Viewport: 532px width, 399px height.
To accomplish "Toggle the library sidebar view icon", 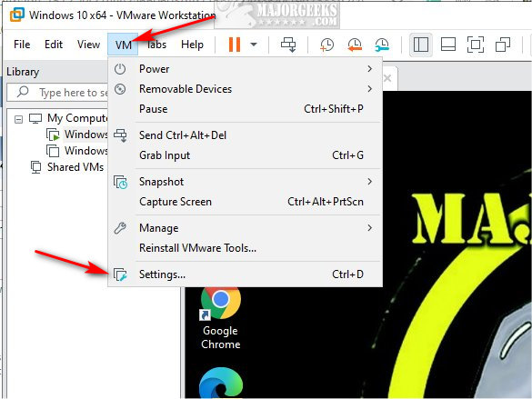I will pos(421,45).
